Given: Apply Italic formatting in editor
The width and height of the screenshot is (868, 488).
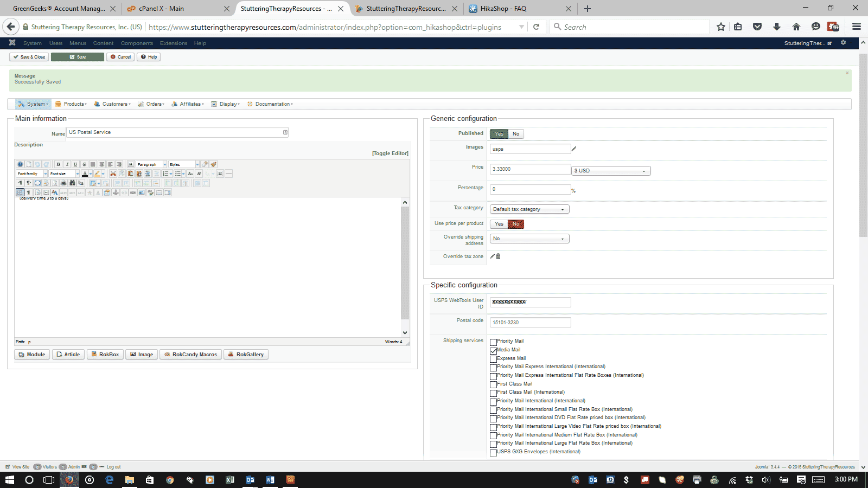Looking at the screenshot, I should click(x=67, y=164).
